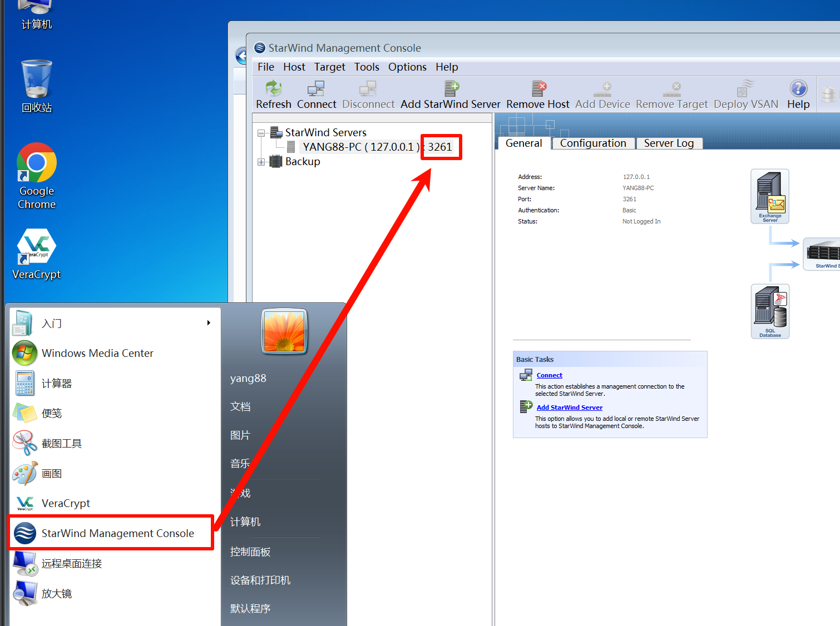
Task: Click the Refresh toolbar icon
Action: pyautogui.click(x=274, y=88)
